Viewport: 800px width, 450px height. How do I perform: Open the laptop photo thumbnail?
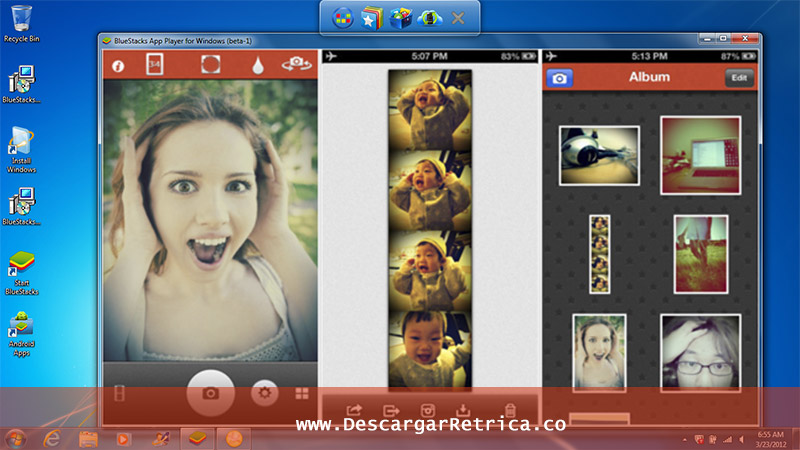click(701, 155)
